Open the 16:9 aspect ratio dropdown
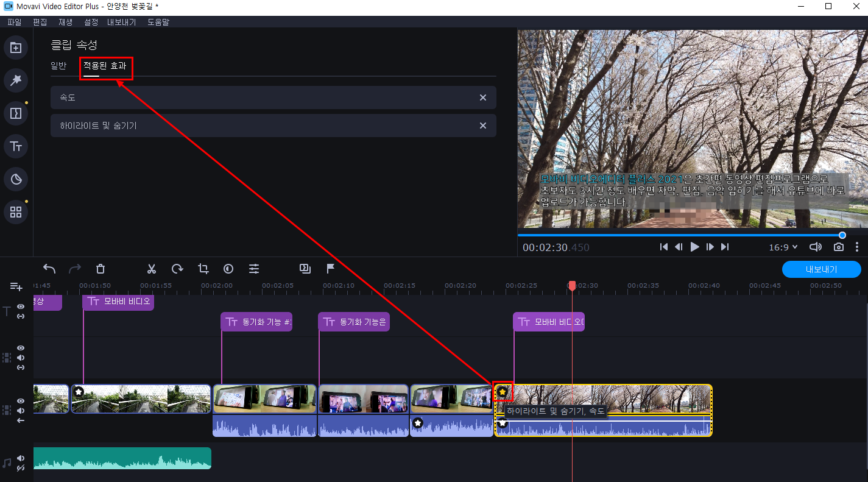 click(x=784, y=247)
